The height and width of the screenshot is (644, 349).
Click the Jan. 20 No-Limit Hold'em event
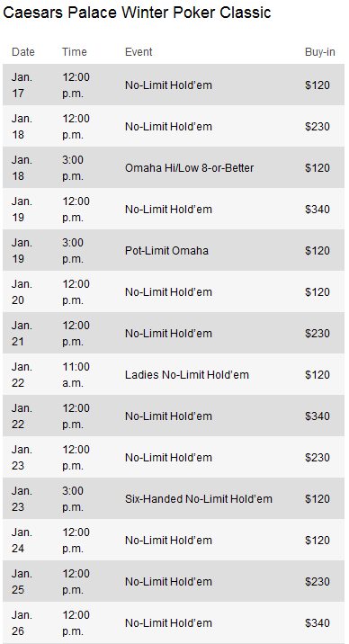tap(168, 292)
